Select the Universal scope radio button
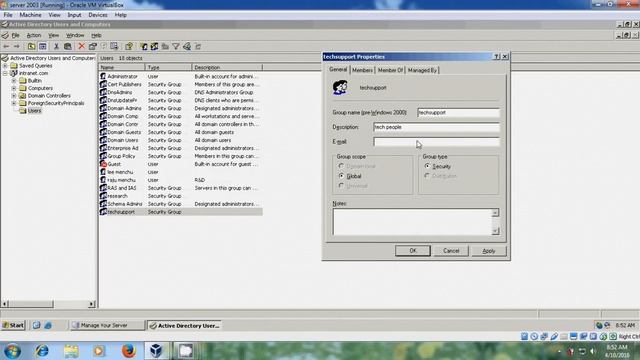The width and height of the screenshot is (640, 360). [x=342, y=186]
